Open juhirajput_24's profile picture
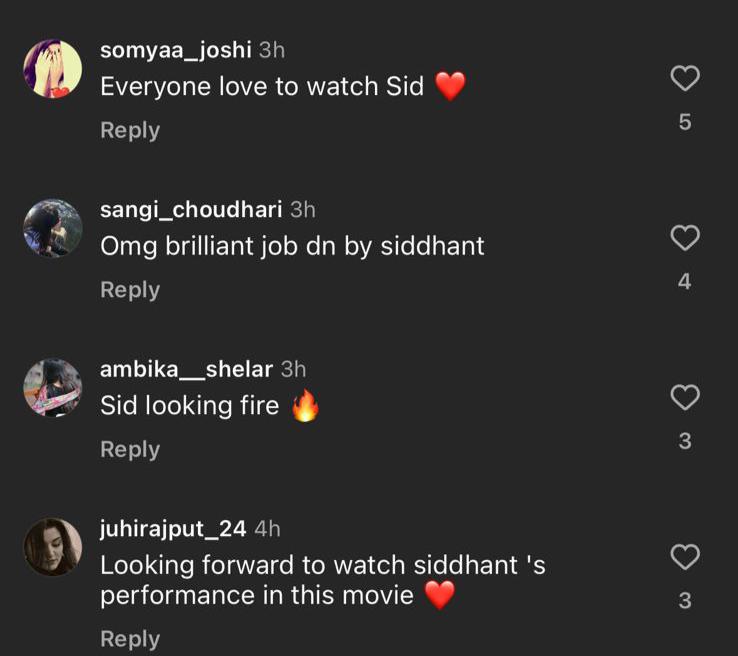Viewport: 738px width, 656px height. (52, 547)
